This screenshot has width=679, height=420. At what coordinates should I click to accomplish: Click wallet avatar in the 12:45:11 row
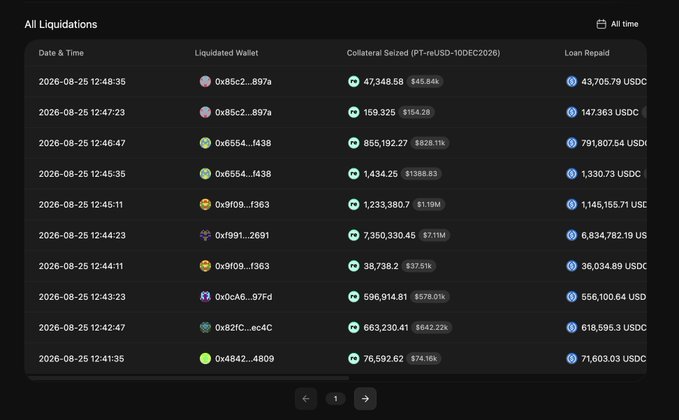pyautogui.click(x=205, y=204)
